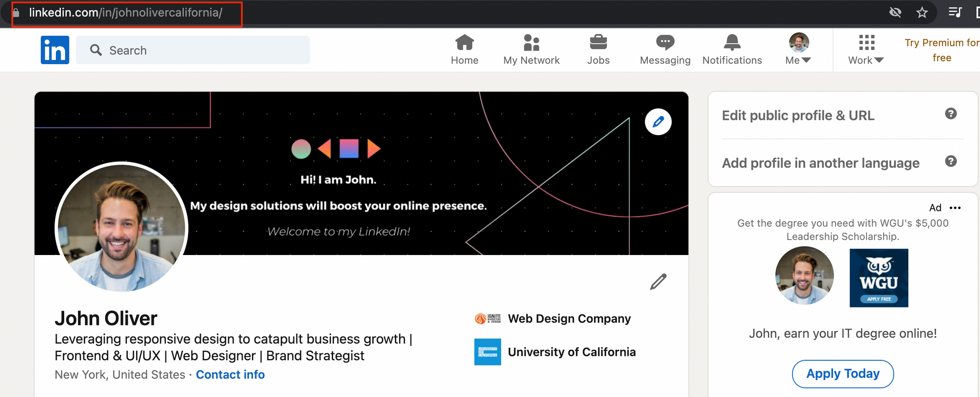This screenshot has height=397, width=980.
Task: Expand the Me dropdown arrow
Action: pyautogui.click(x=807, y=60)
